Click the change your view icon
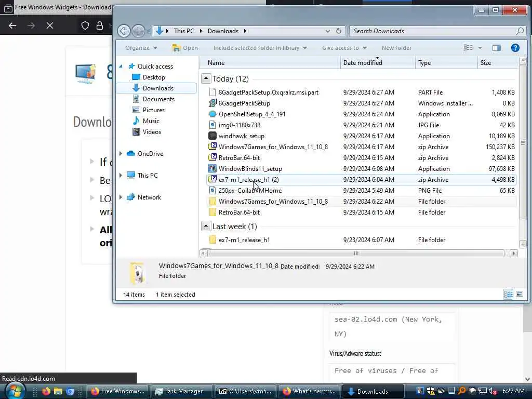This screenshot has height=399, width=532. click(468, 48)
